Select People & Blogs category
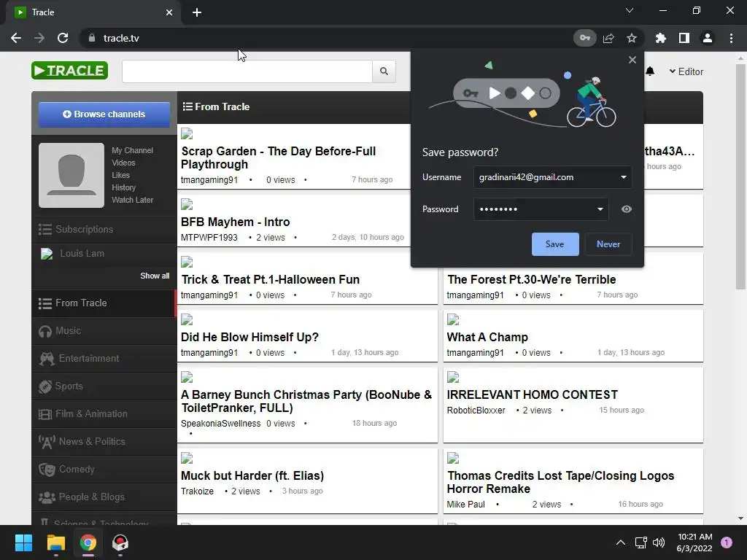The height and width of the screenshot is (560, 747). pos(104,497)
